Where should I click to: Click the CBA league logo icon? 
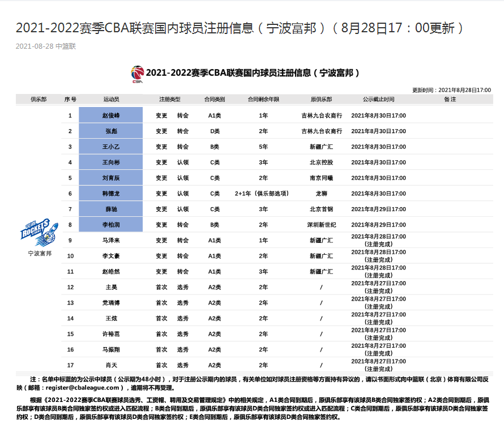click(x=137, y=74)
